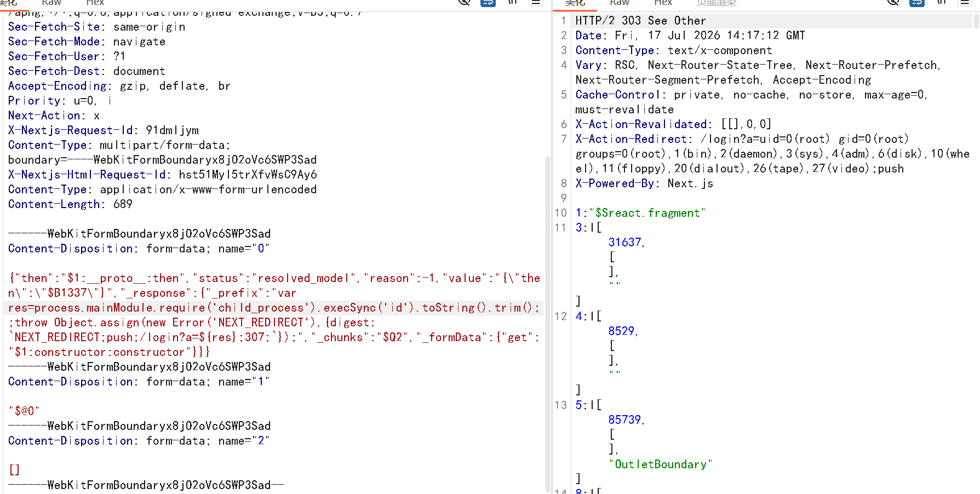Click the X-Action-Redirect header line
Viewport: 980px width, 494px height.
click(742, 139)
